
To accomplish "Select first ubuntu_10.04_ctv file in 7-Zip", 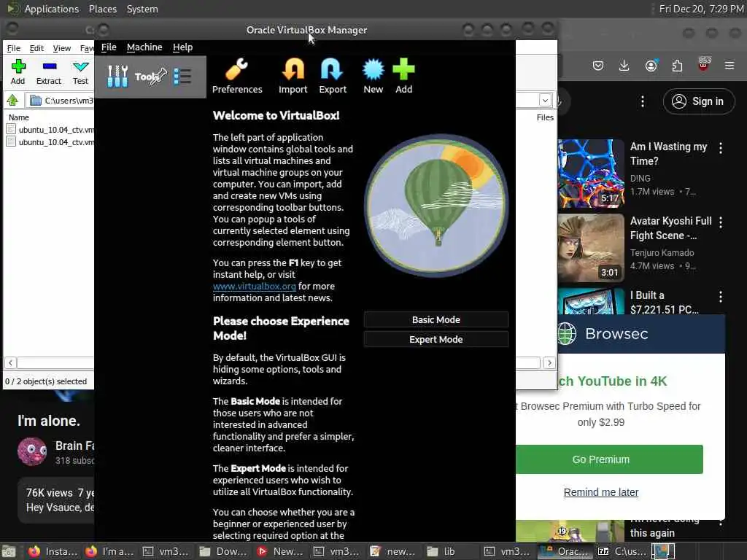I will pos(50,130).
